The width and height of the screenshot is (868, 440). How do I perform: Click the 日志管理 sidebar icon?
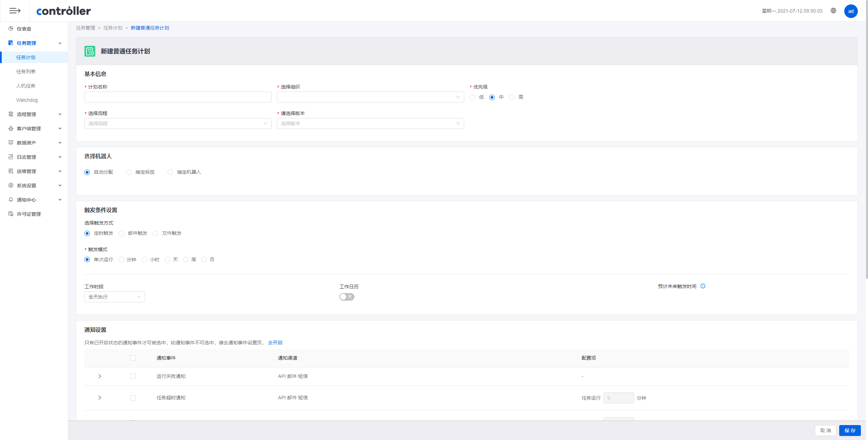pos(11,157)
